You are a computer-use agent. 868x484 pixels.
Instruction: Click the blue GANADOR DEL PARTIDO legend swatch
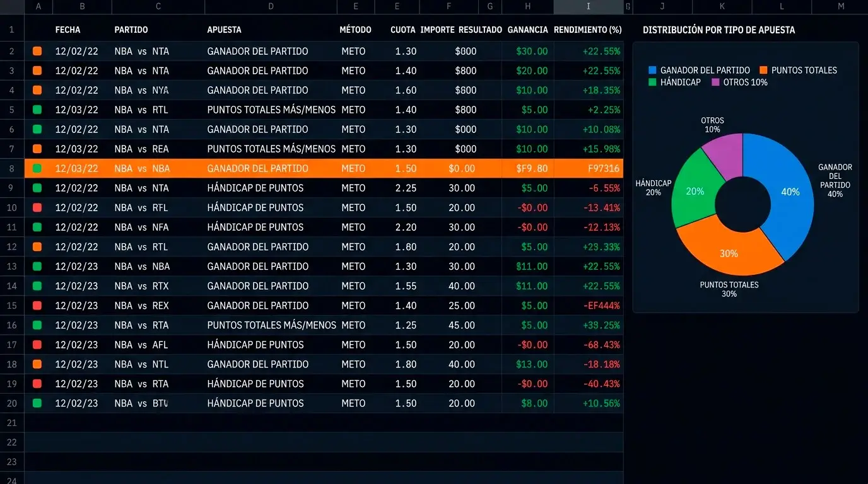tap(652, 70)
